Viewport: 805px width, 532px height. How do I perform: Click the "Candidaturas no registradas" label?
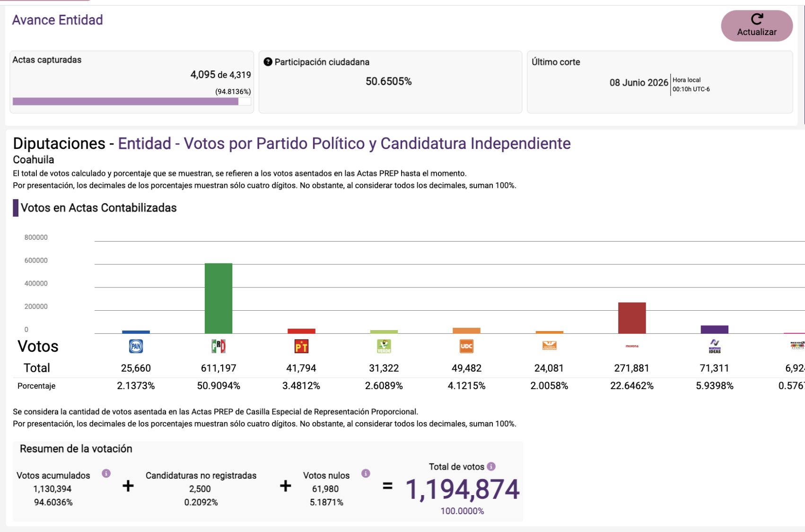coord(201,476)
